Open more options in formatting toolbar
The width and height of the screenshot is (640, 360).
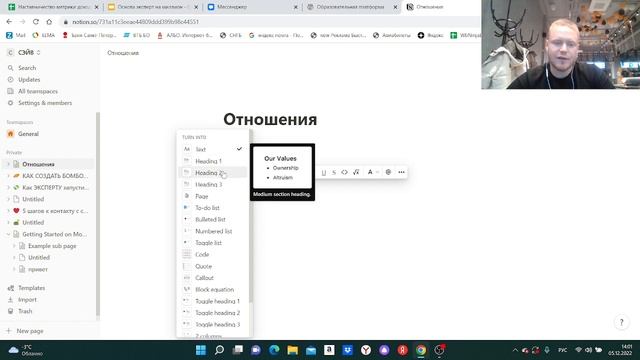[x=401, y=172]
